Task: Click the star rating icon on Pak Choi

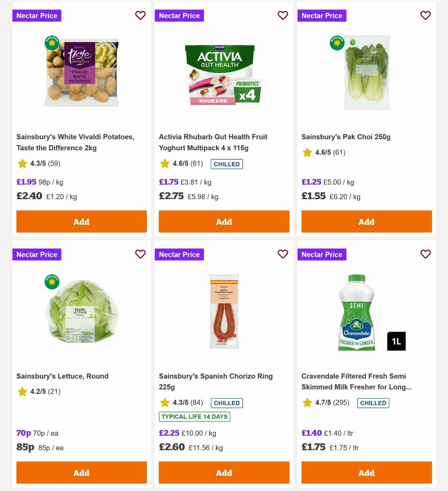Action: click(307, 153)
